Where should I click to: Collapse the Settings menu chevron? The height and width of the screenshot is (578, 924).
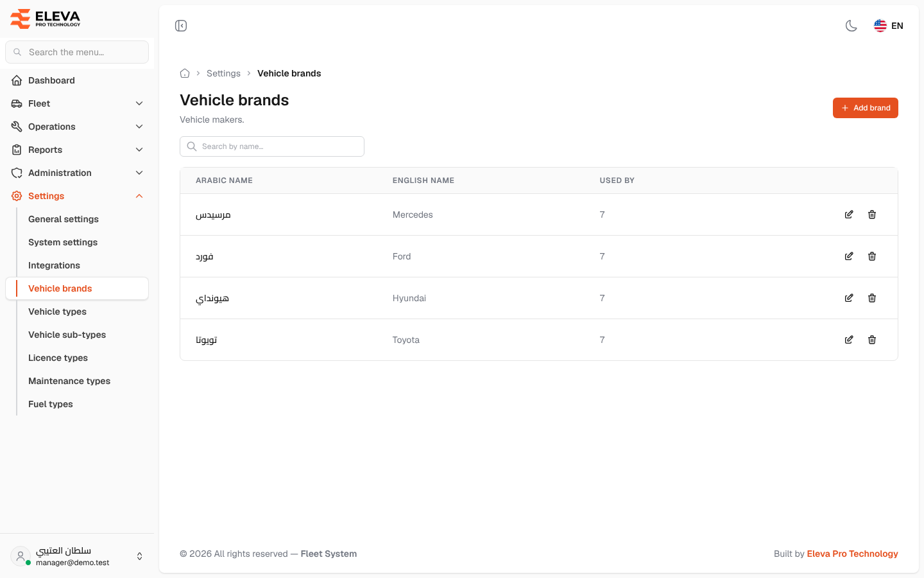click(139, 196)
